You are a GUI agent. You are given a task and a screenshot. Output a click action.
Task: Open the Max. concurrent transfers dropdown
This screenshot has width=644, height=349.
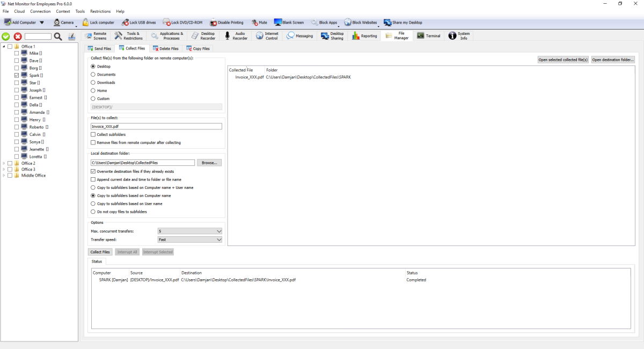(x=189, y=231)
